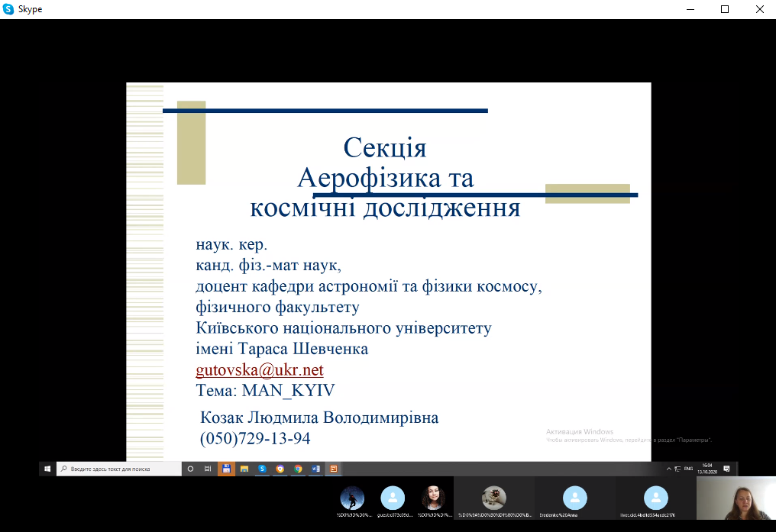Click the 'фізичного факультету' text line
The height and width of the screenshot is (532, 776).
pos(278,307)
